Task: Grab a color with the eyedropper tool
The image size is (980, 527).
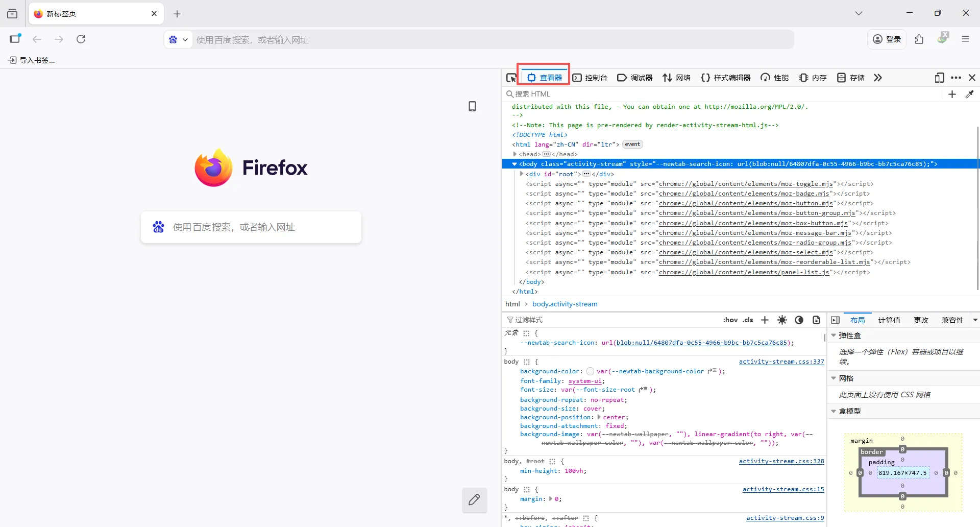Action: [970, 94]
